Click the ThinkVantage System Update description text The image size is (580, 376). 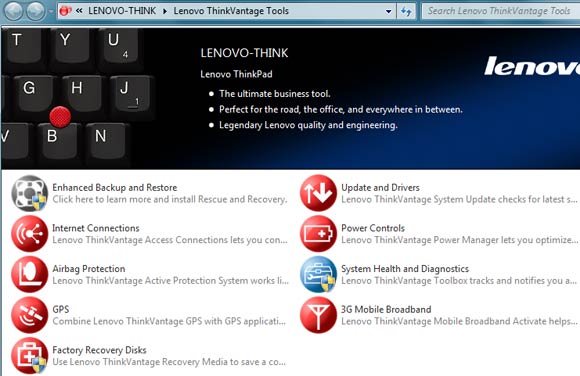[x=459, y=199]
